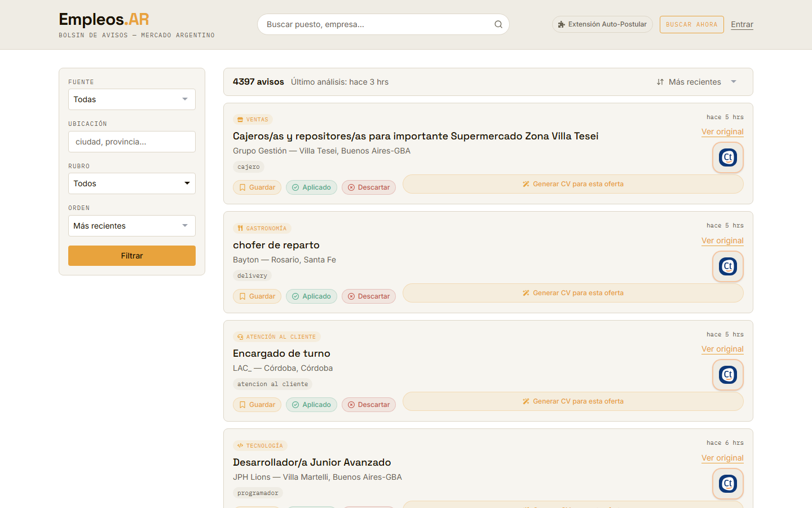Generate CV for the Encargado de turno offer
Viewport: 812px width, 508px height.
(573, 401)
